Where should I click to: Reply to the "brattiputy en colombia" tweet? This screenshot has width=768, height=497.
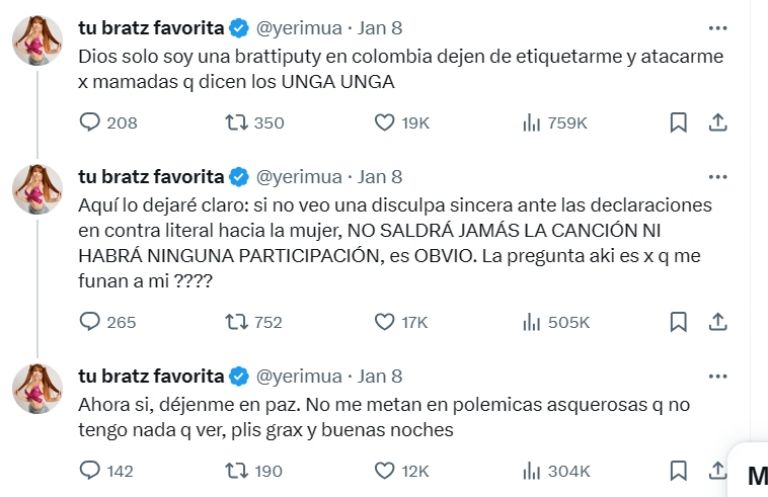(x=90, y=123)
